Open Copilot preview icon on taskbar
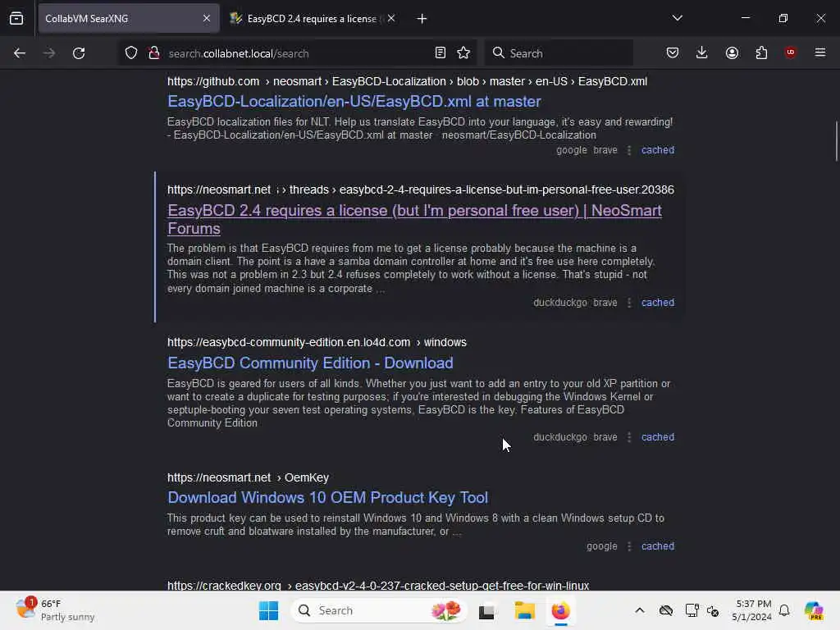Viewport: 840px width, 630px height. pos(813,610)
